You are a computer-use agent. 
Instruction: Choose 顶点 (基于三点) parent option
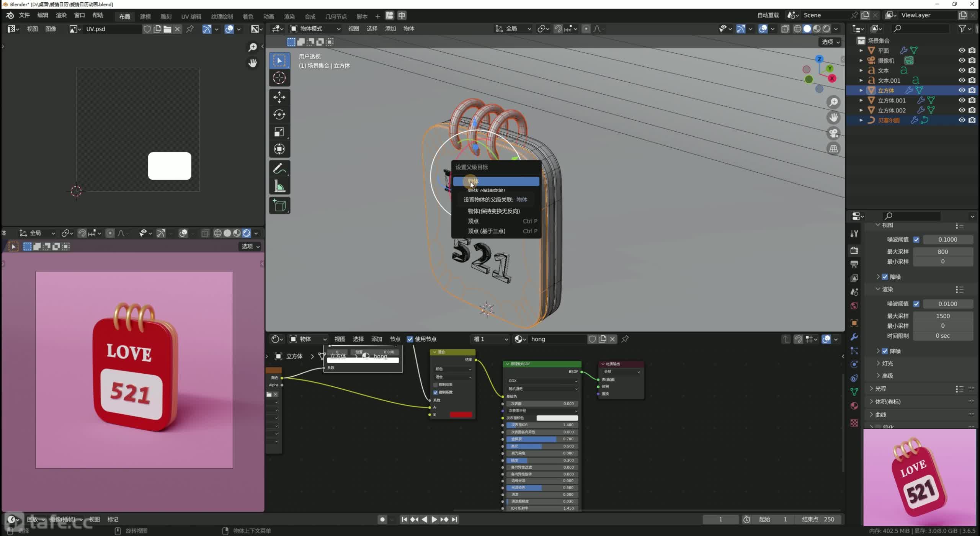[x=496, y=231]
